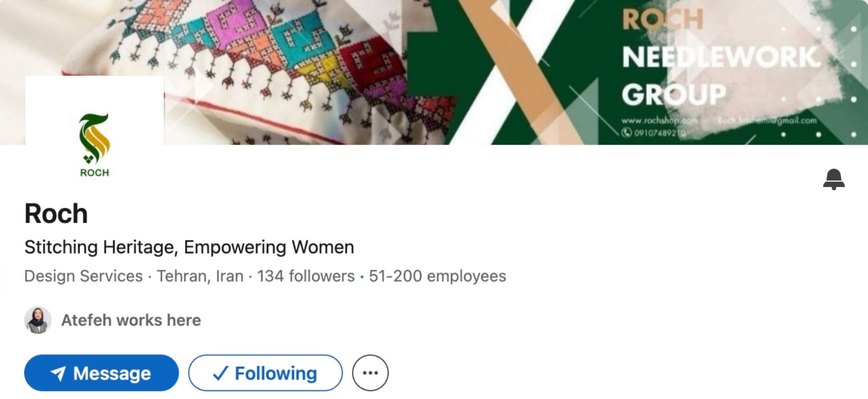Click the paper plane icon on Message
868x399 pixels.
58,373
